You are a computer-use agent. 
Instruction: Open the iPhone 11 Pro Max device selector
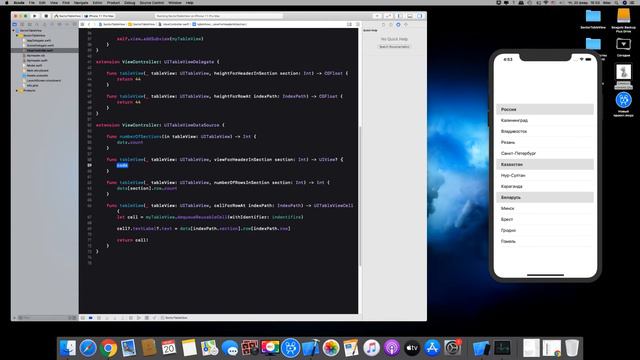(100, 16)
